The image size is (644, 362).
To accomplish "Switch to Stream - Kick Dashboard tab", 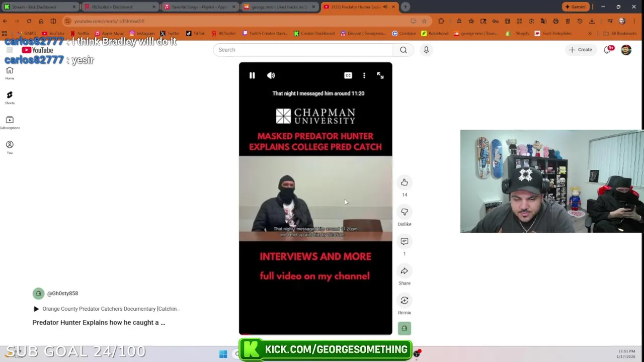I will click(39, 7).
